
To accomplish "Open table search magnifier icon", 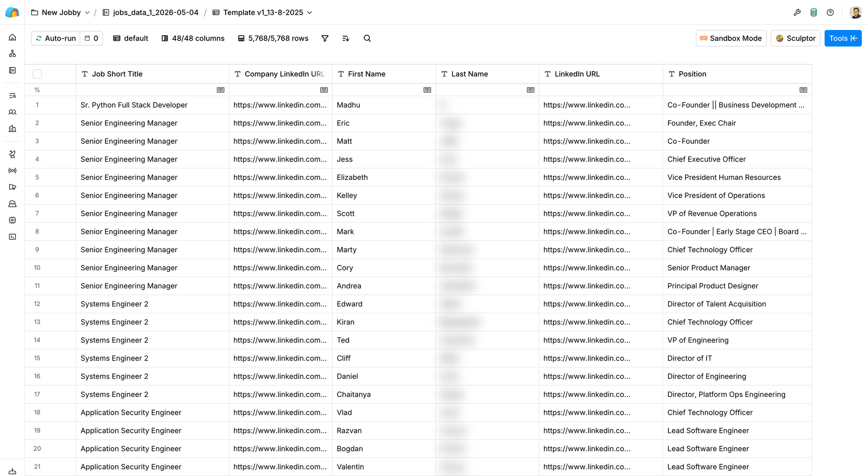I will pyautogui.click(x=367, y=39).
